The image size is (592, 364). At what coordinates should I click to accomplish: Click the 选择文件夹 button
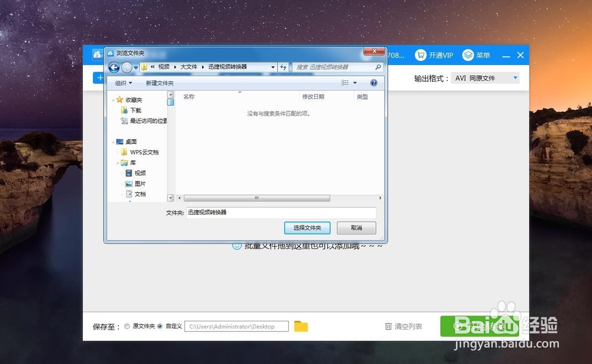click(307, 228)
